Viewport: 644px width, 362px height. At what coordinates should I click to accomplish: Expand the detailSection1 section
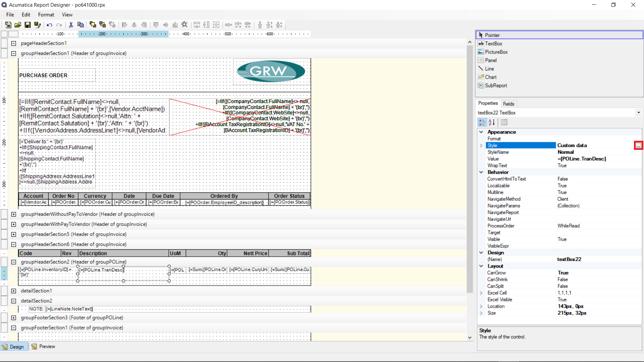[x=14, y=291]
